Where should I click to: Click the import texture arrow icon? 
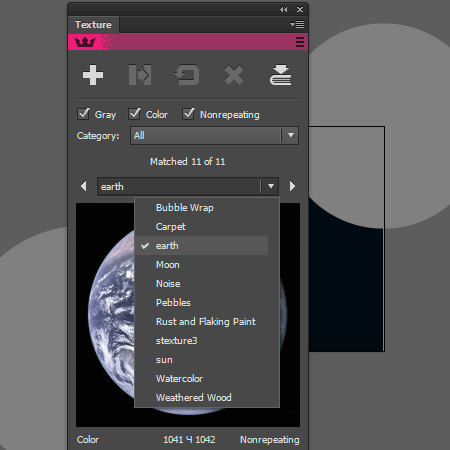(140, 75)
